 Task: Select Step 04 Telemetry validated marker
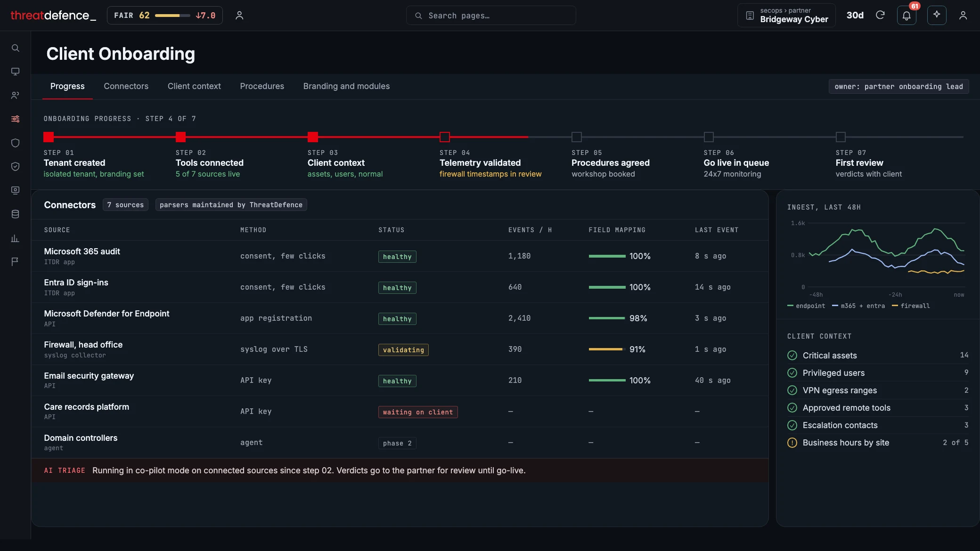tap(444, 137)
